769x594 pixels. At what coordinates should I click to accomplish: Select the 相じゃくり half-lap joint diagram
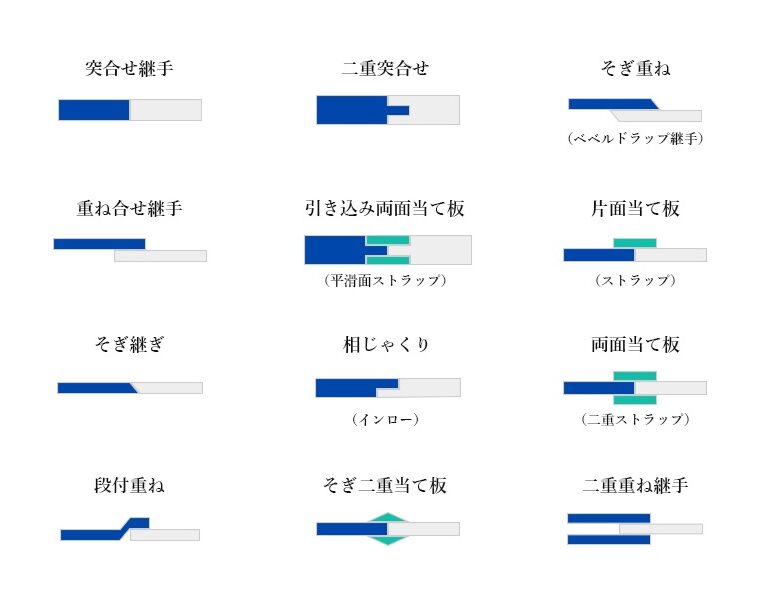click(388, 387)
